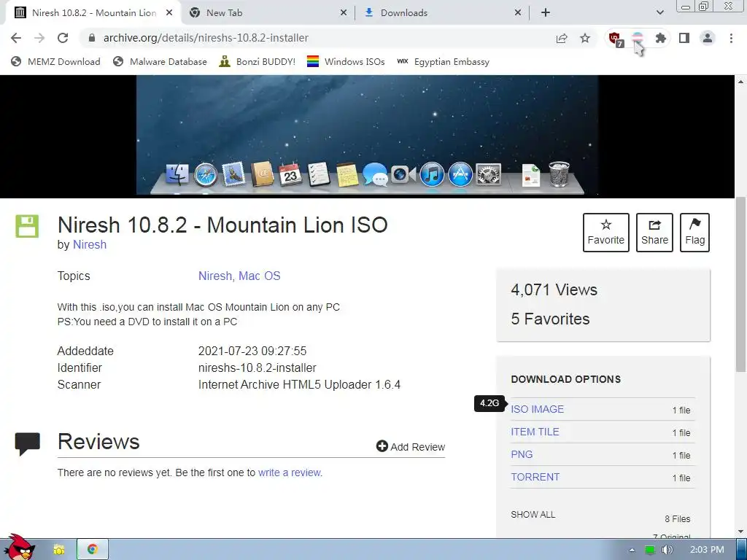Reload the archive.org page
Screen dimensions: 747x560
pyautogui.click(x=63, y=38)
